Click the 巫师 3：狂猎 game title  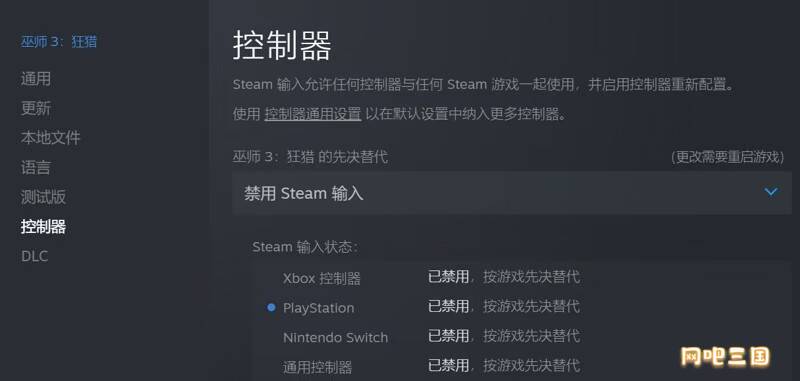tap(59, 41)
